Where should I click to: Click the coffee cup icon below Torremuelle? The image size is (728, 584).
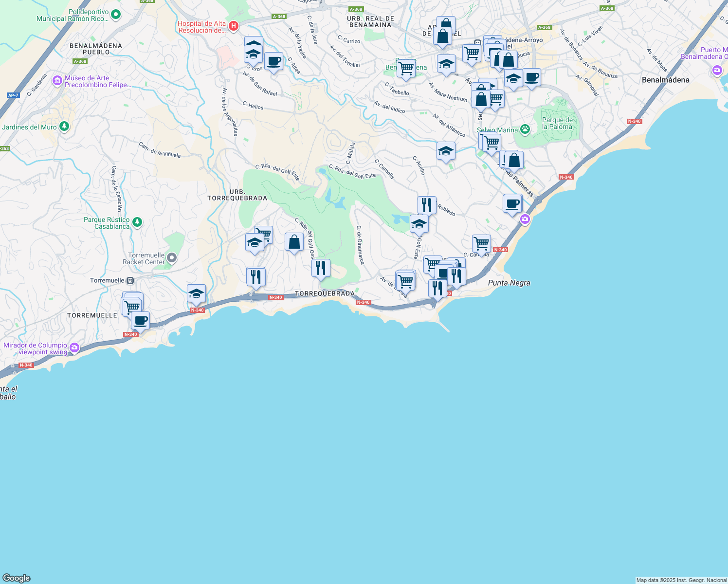[141, 321]
